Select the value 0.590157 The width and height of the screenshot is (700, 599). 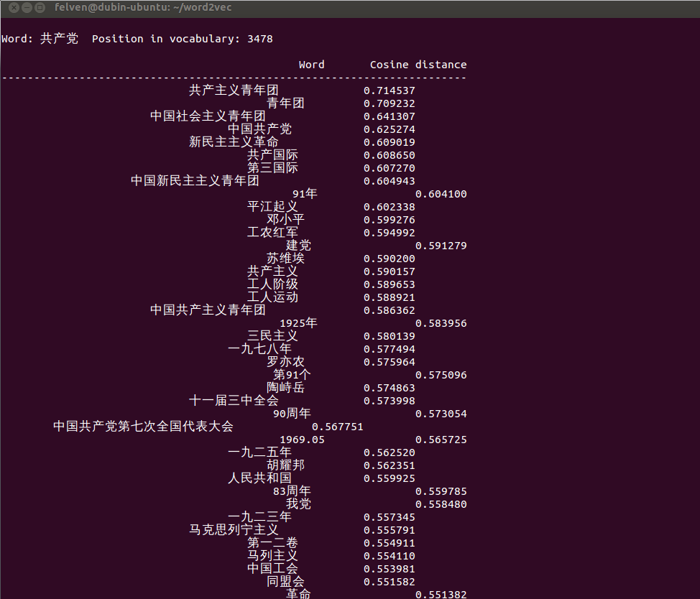390,271
